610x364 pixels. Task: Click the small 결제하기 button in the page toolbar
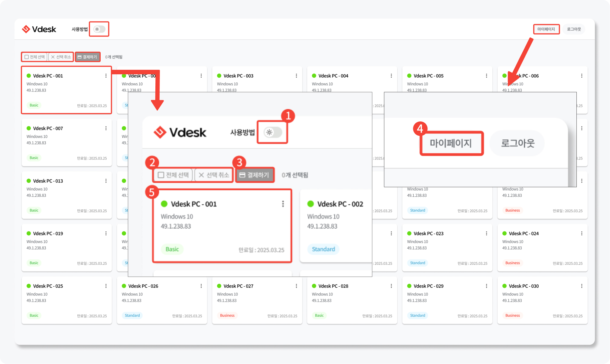(x=87, y=57)
